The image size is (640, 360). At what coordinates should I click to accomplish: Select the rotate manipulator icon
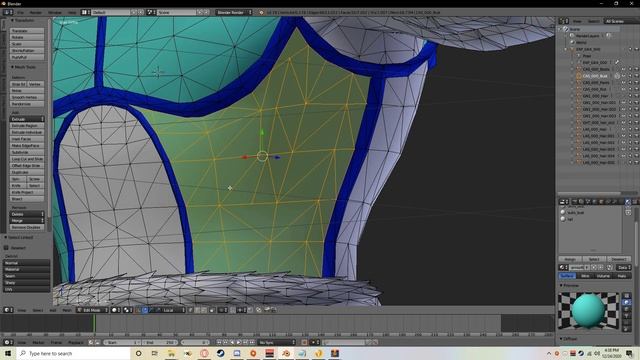[x=151, y=310]
